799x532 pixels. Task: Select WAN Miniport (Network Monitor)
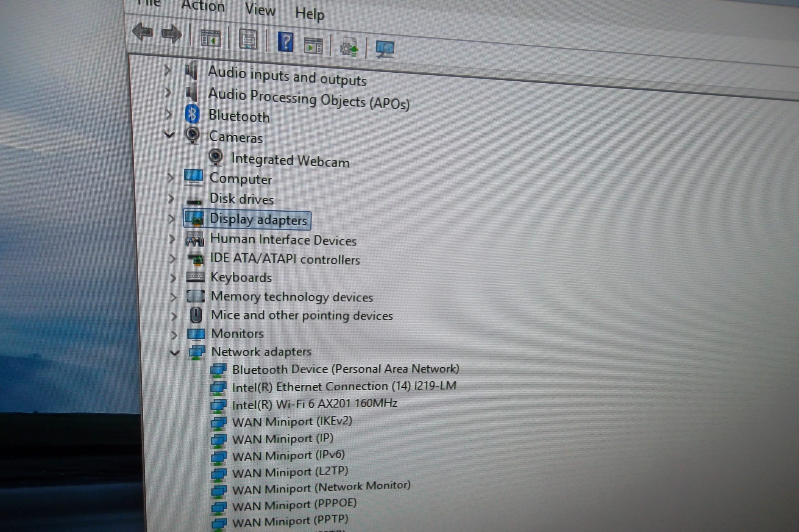(x=322, y=487)
